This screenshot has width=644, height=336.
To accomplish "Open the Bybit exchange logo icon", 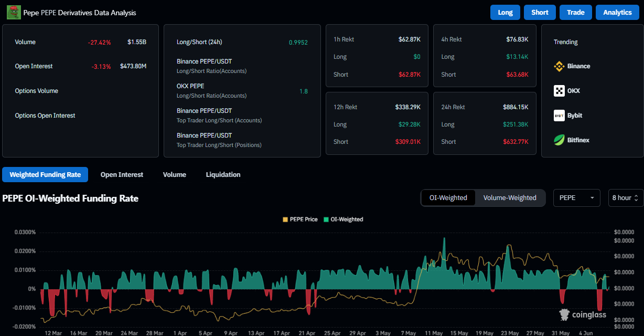I will click(x=559, y=115).
